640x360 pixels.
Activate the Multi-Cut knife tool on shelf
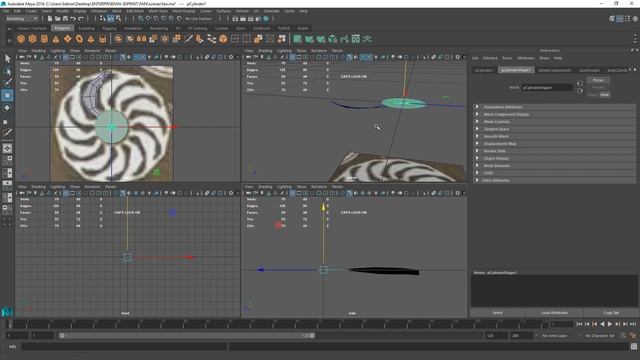point(188,39)
